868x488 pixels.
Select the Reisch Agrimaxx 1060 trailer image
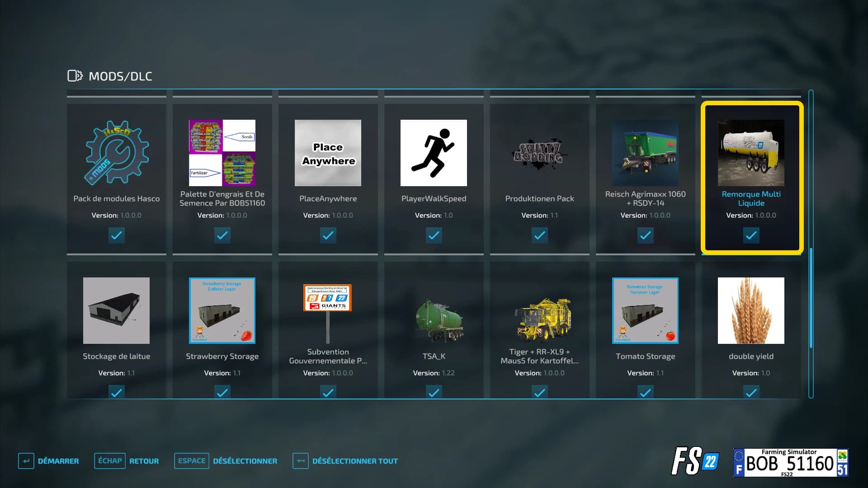tap(645, 153)
